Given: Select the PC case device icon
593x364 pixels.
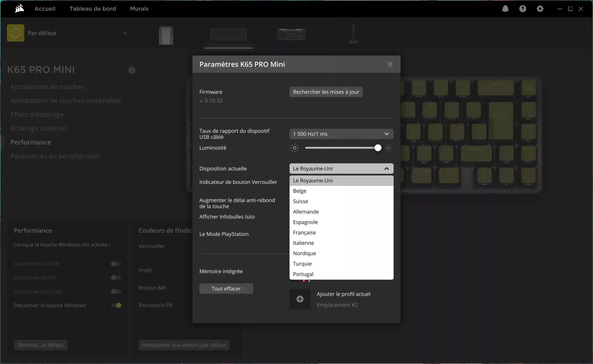Looking at the screenshot, I should (x=165, y=35).
